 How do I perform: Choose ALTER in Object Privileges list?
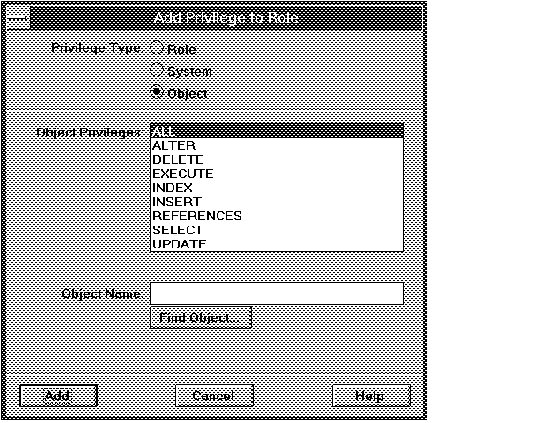click(x=277, y=146)
